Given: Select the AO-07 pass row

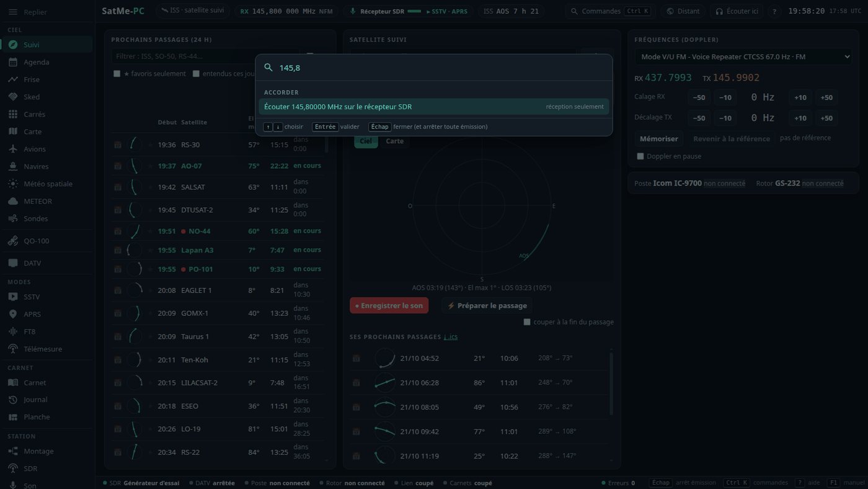Looking at the screenshot, I should [x=218, y=166].
